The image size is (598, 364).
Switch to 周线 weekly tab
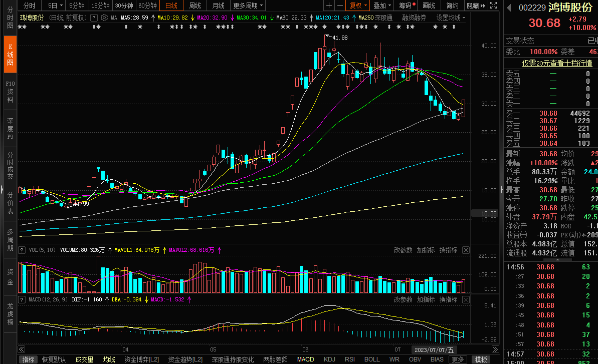point(195,6)
